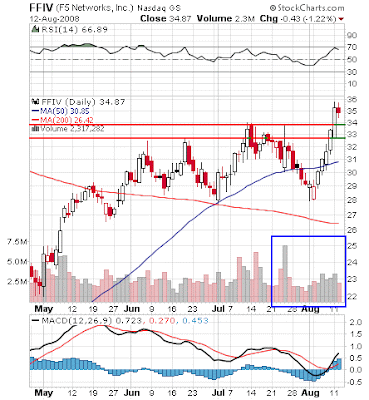
Task: Click the 12-Aug-2008 date label
Action: (55, 19)
